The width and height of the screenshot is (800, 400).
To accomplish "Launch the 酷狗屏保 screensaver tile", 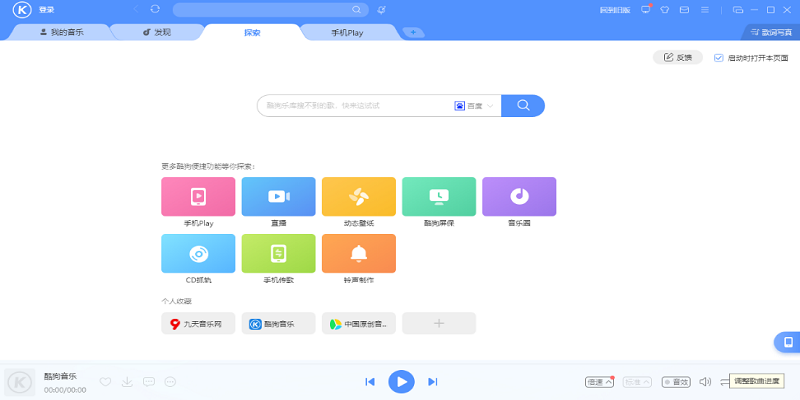I will (x=439, y=196).
